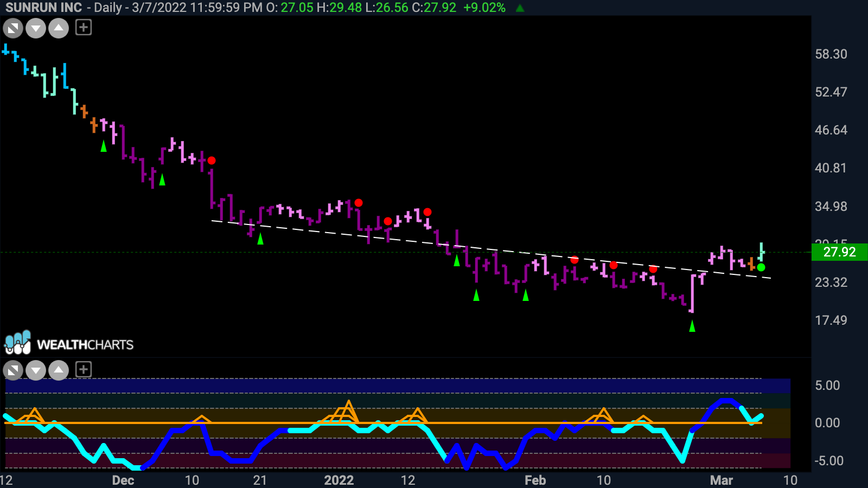
Task: Click the 2022 date axis label
Action: click(339, 480)
